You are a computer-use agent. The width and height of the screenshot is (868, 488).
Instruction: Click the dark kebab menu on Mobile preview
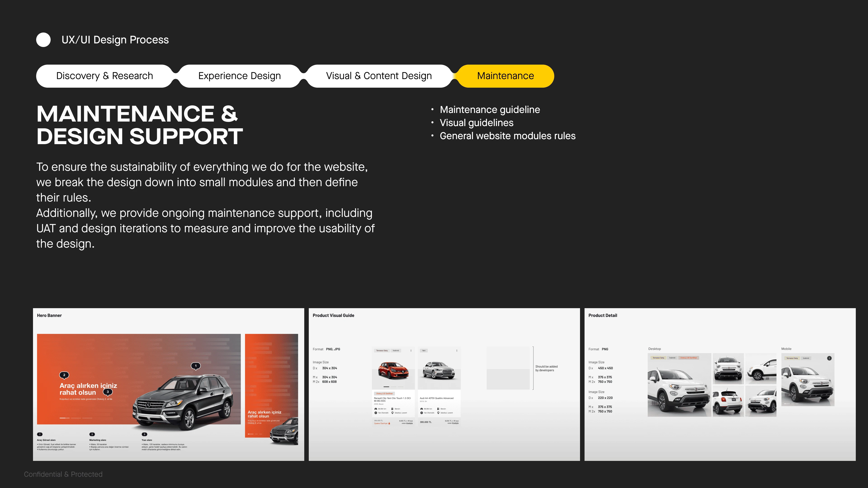point(829,358)
